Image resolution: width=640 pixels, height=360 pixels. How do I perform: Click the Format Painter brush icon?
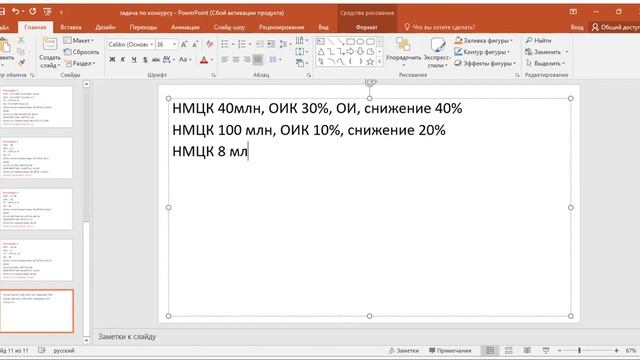[21, 63]
